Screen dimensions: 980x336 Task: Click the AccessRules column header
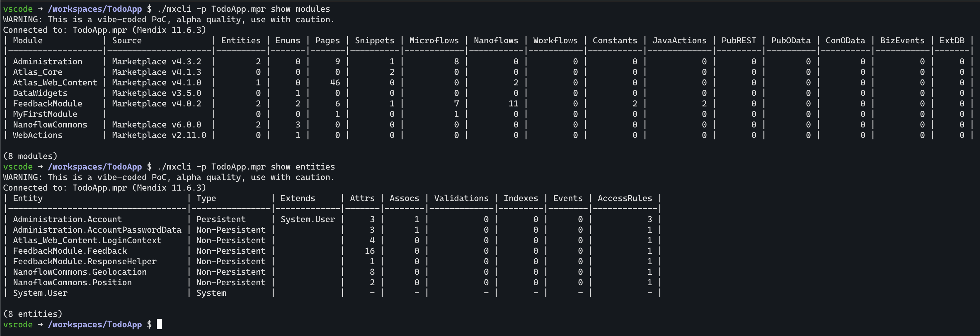(x=625, y=198)
